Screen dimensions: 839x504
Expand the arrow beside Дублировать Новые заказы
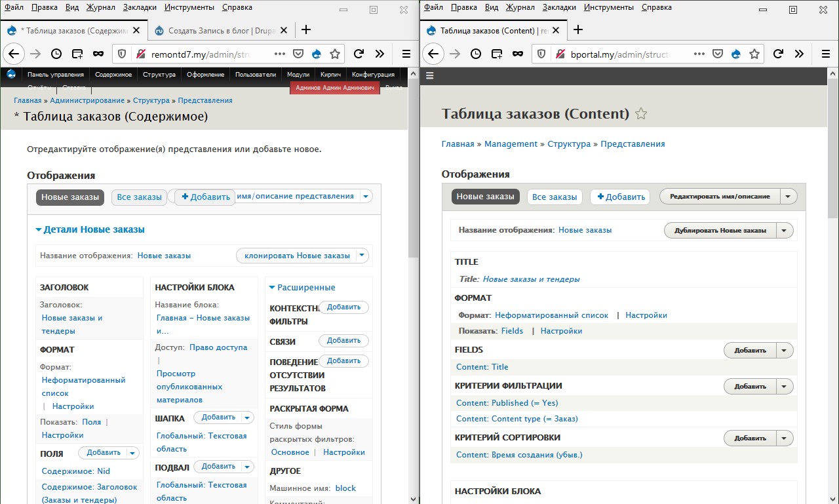[x=785, y=230]
